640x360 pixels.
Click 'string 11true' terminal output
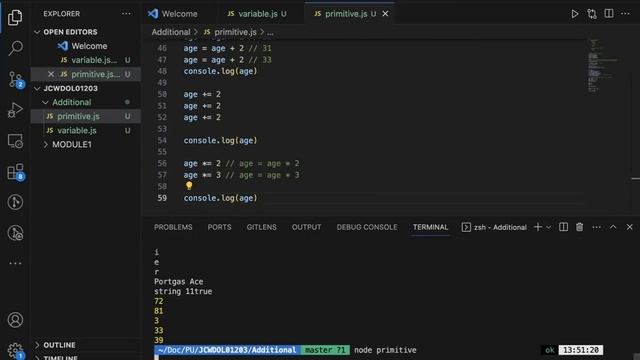coord(183,291)
